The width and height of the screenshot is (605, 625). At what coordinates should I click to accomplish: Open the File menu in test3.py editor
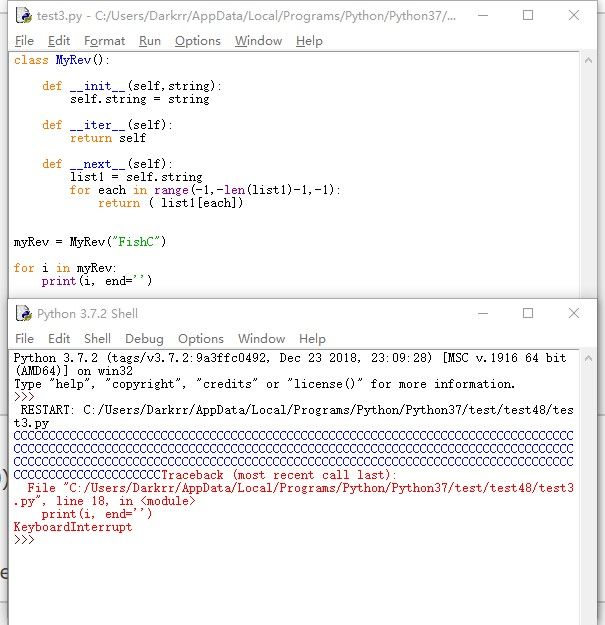click(x=24, y=40)
